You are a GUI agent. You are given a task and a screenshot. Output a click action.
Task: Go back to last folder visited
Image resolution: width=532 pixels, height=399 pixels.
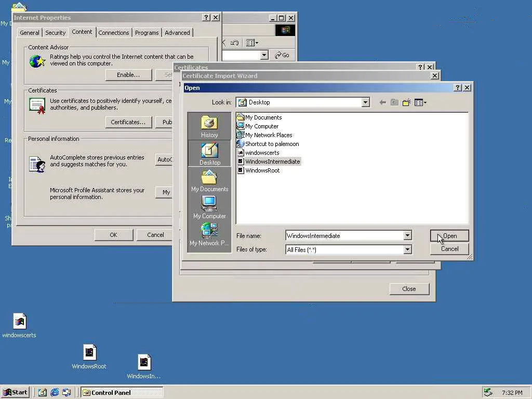(x=383, y=102)
